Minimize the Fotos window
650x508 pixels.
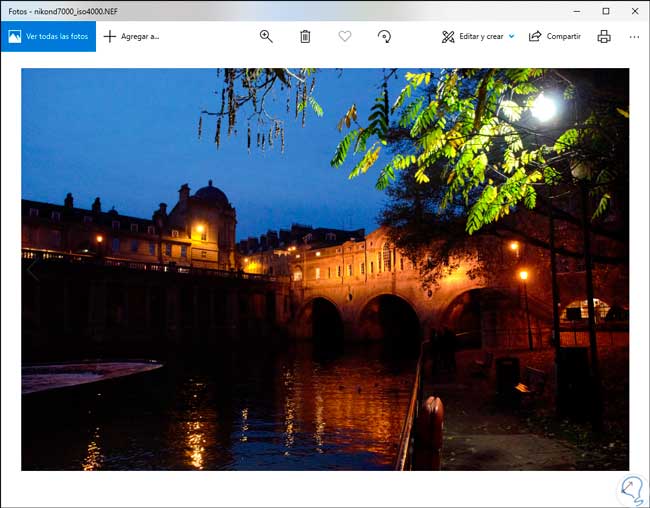(577, 11)
